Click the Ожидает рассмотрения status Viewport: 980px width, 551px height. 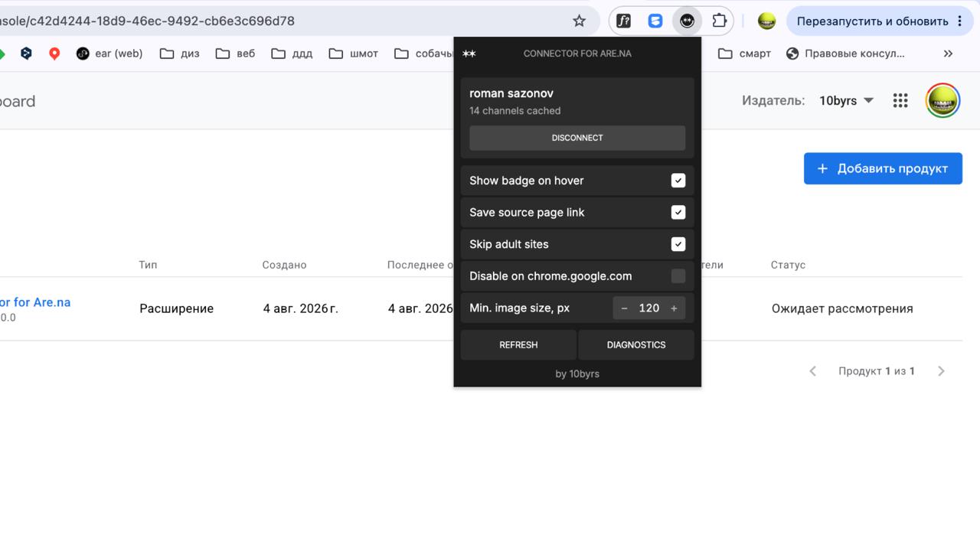(x=842, y=309)
